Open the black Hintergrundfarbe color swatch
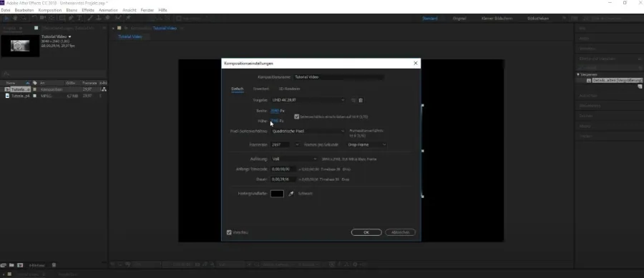Image resolution: width=644 pixels, height=278 pixels. [x=277, y=194]
